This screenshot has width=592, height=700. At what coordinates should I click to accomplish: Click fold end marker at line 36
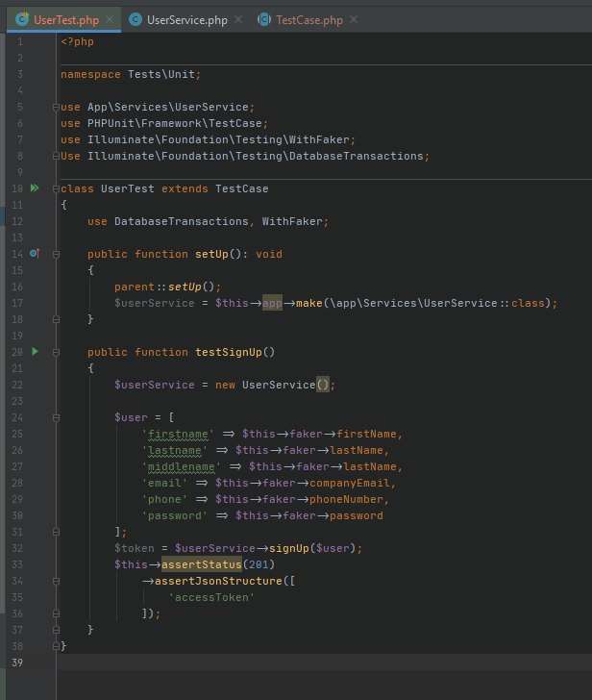coord(56,613)
